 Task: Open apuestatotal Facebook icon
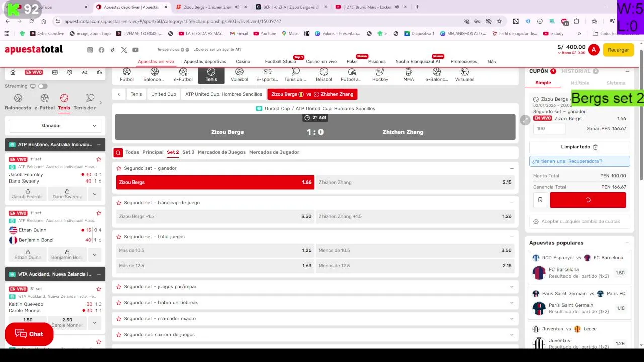(101, 50)
